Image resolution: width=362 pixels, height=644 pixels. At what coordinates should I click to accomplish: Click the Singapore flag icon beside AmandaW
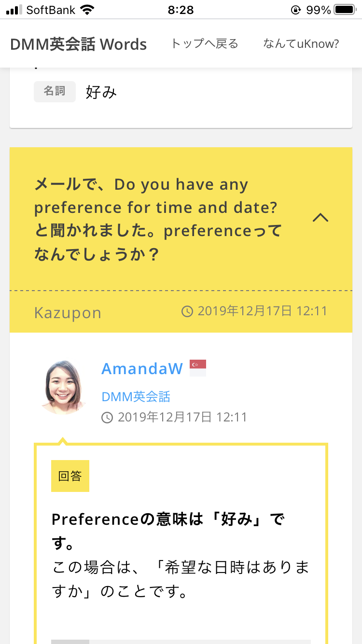[x=198, y=368]
